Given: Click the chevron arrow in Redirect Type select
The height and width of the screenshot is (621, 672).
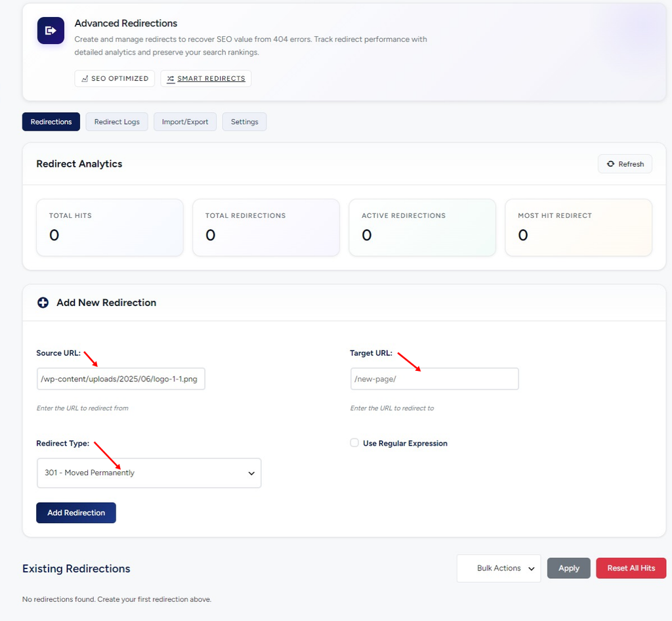Looking at the screenshot, I should pos(251,473).
